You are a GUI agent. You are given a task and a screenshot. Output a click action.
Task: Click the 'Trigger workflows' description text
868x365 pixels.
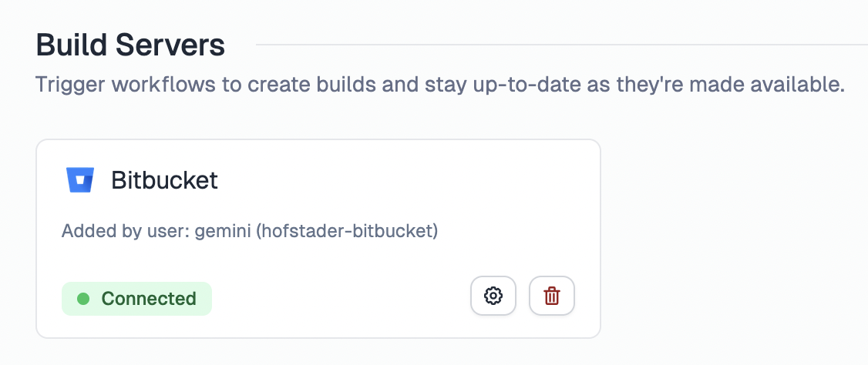[440, 84]
